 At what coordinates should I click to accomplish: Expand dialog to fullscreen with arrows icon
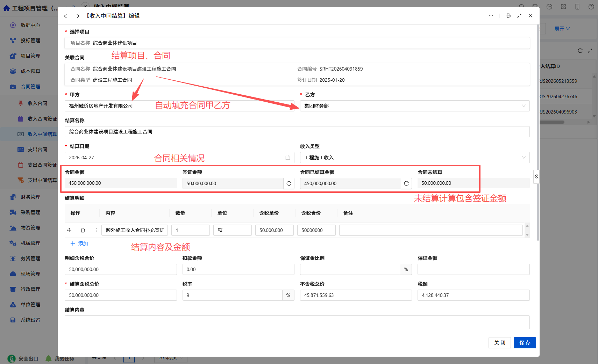[x=519, y=16]
